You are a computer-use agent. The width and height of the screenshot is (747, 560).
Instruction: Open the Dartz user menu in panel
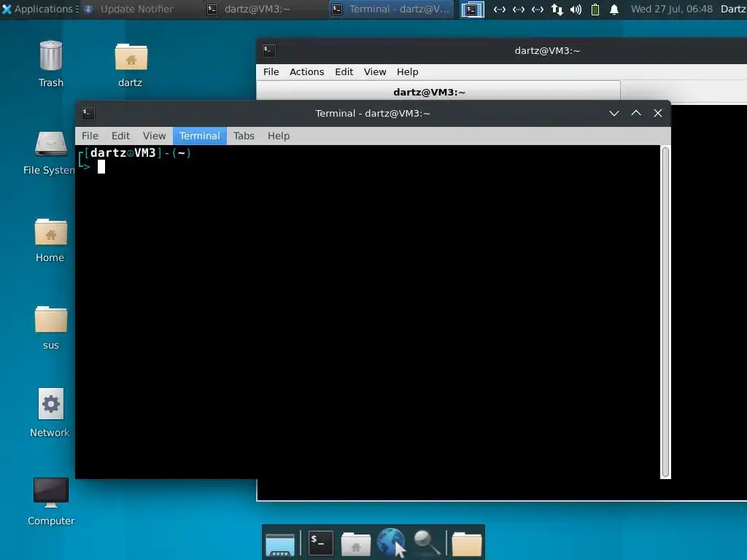734,9
